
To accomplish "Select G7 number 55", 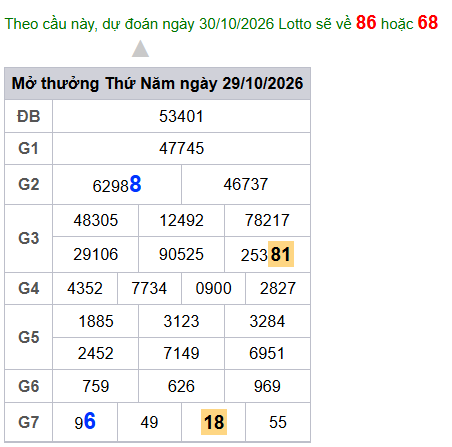I will pos(278,422).
